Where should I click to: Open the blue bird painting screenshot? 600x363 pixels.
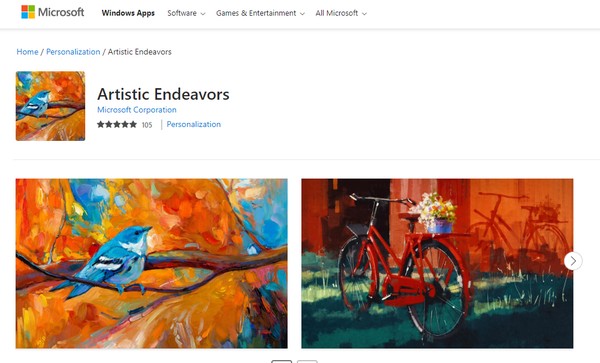coord(152,263)
